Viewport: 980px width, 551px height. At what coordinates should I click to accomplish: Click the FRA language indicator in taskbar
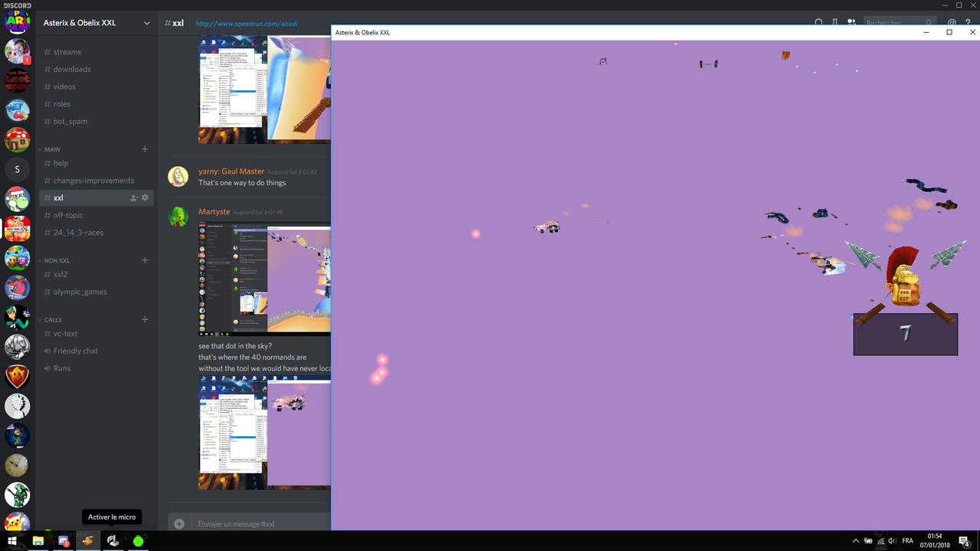(908, 541)
